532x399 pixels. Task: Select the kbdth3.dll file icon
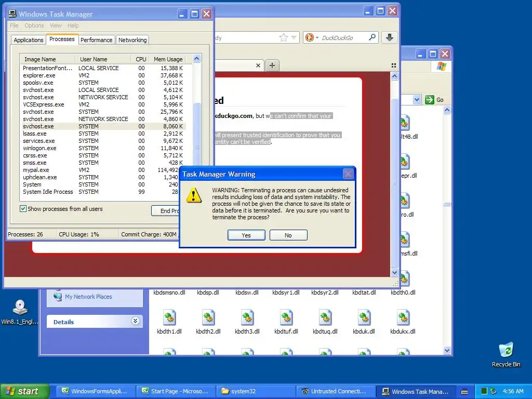pos(247,317)
